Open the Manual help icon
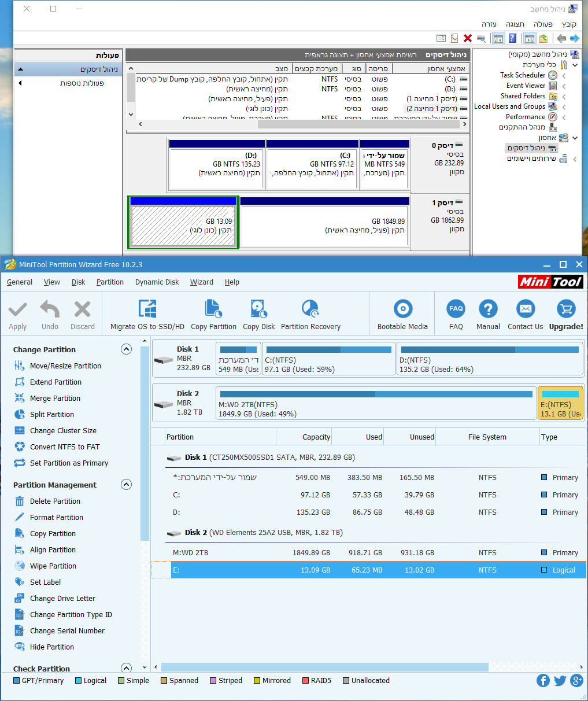The height and width of the screenshot is (701, 588). pyautogui.click(x=489, y=309)
